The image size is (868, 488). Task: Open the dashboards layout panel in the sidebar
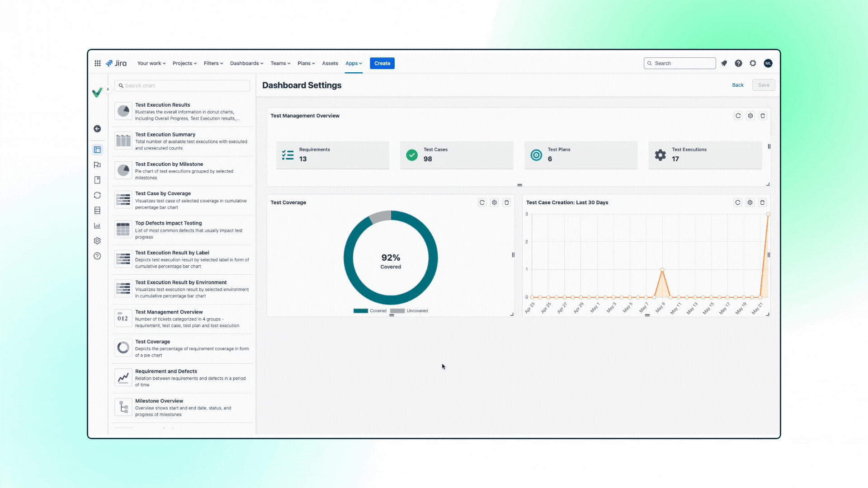tap(97, 150)
